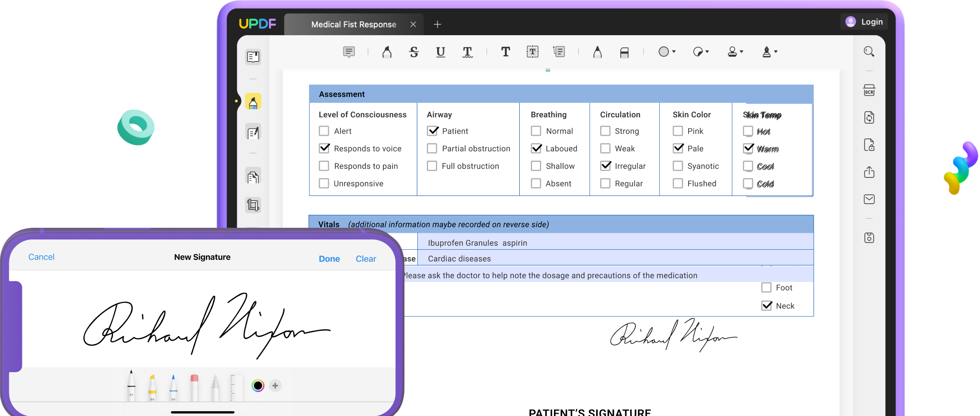980x416 pixels.
Task: Confirm signature with Done
Action: tap(329, 259)
